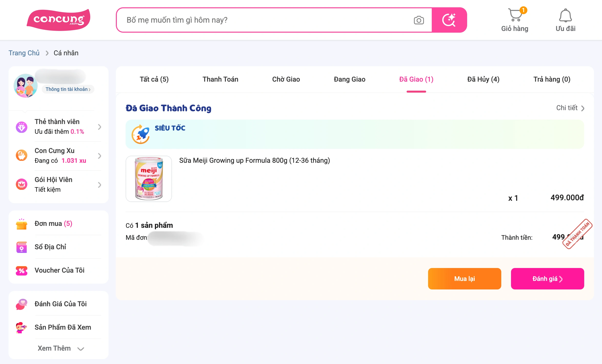This screenshot has width=602, height=364.
Task: Click the Siêu Tốc rocket icon
Action: coord(141,134)
